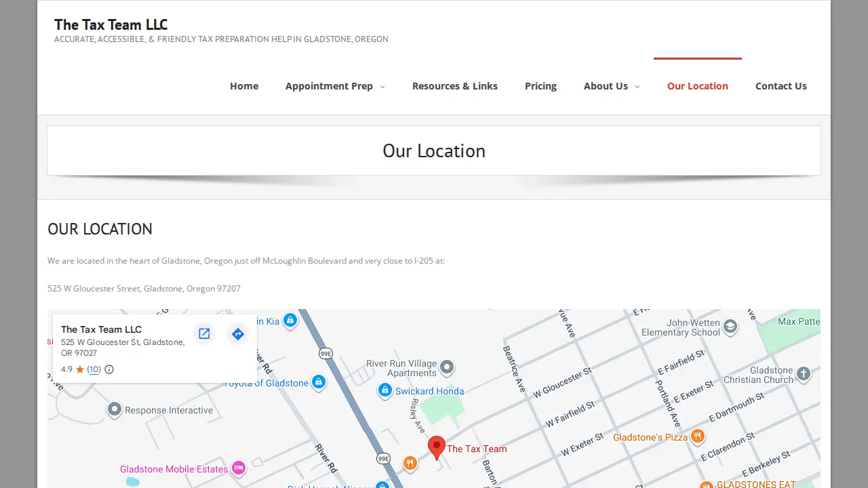
Task: Click the 4.9 rating value
Action: (x=66, y=369)
